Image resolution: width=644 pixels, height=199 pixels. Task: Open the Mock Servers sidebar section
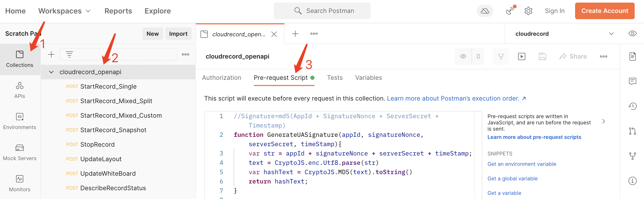click(x=20, y=153)
